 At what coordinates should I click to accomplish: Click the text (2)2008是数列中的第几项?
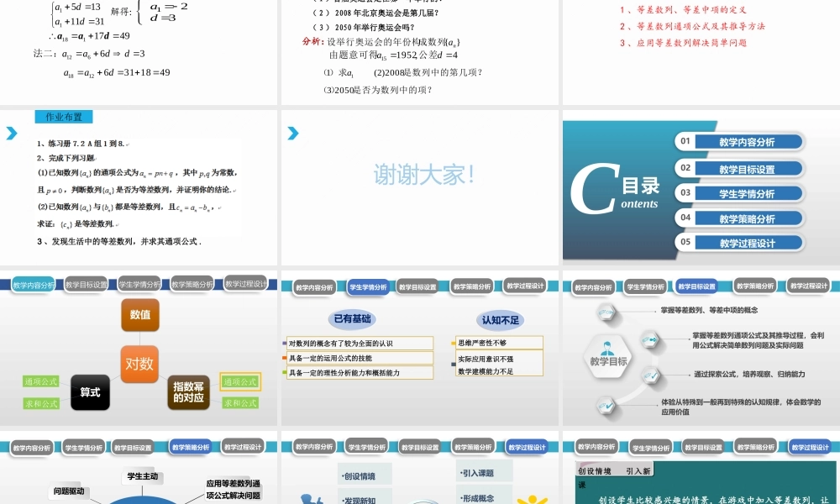click(x=428, y=72)
